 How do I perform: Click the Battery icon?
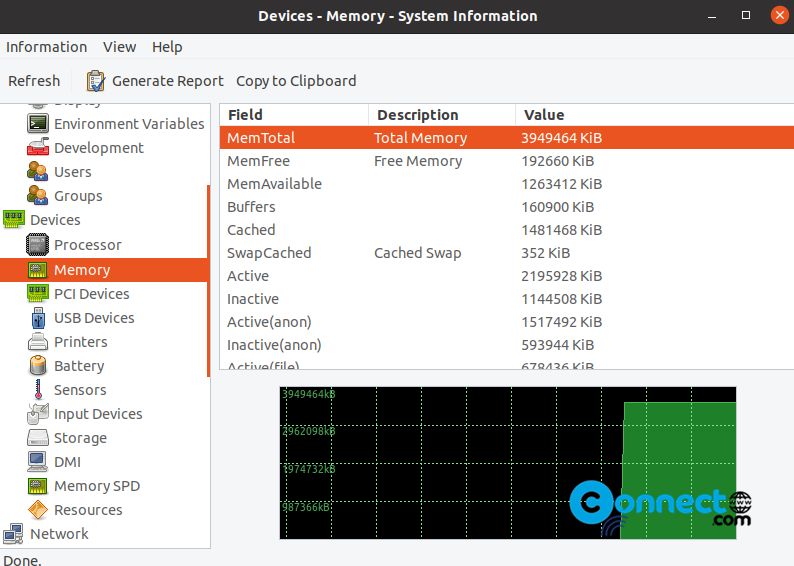(38, 366)
